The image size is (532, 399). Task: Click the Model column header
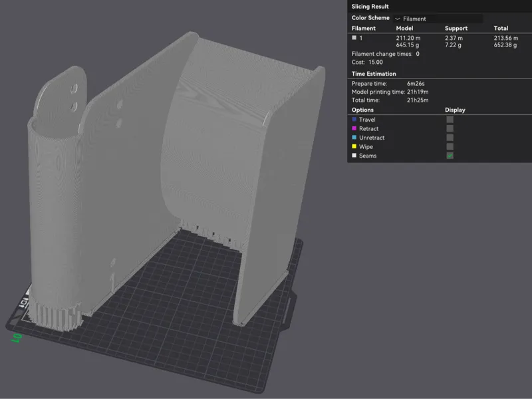pos(404,28)
